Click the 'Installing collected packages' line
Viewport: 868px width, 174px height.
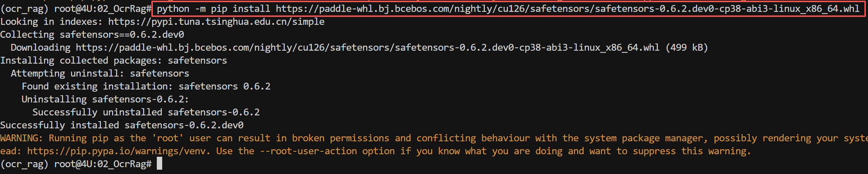114,61
